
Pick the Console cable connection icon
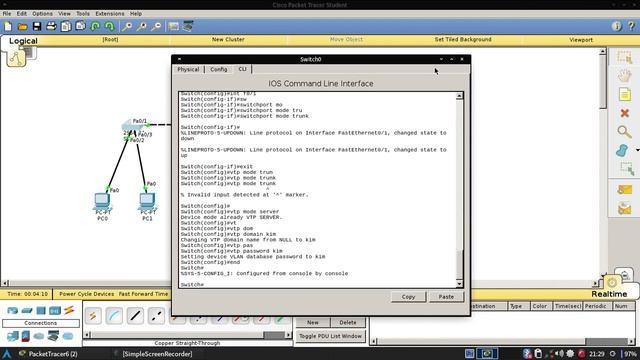click(114, 316)
